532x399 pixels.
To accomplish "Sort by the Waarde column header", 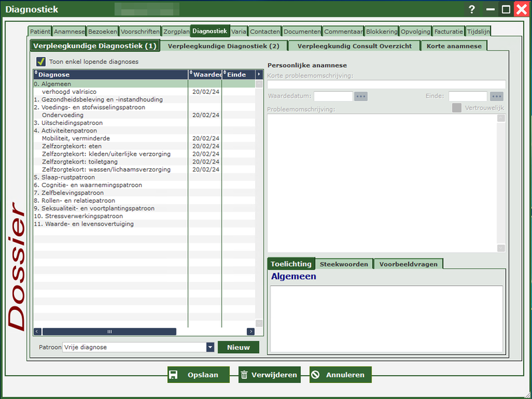I will pyautogui.click(x=207, y=74).
